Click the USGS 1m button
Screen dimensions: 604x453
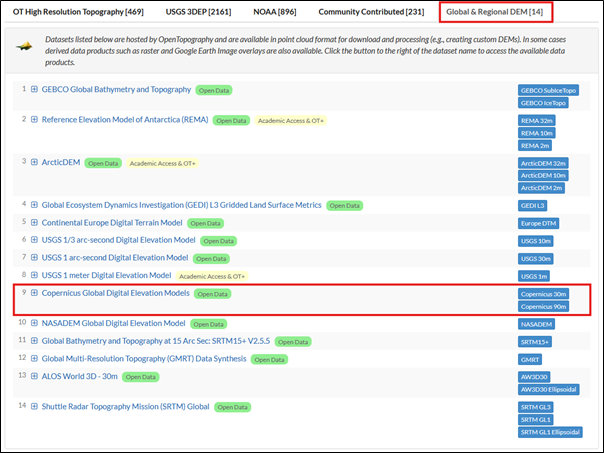point(534,276)
